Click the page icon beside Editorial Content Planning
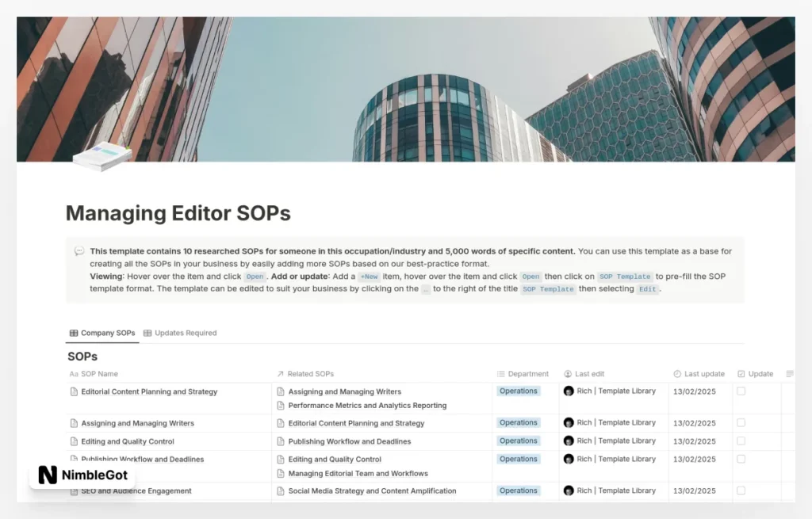Screen dimensions: 812x519 [72, 391]
